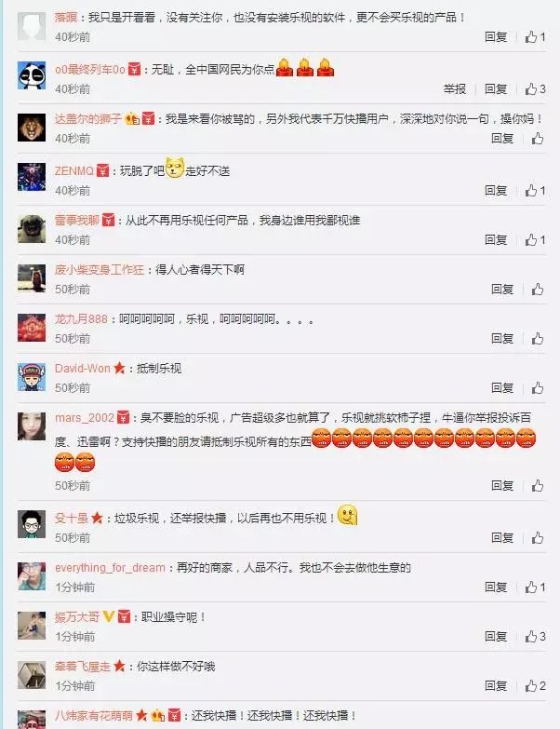
Task: Like the comment by 落暝
Action: pos(536,36)
